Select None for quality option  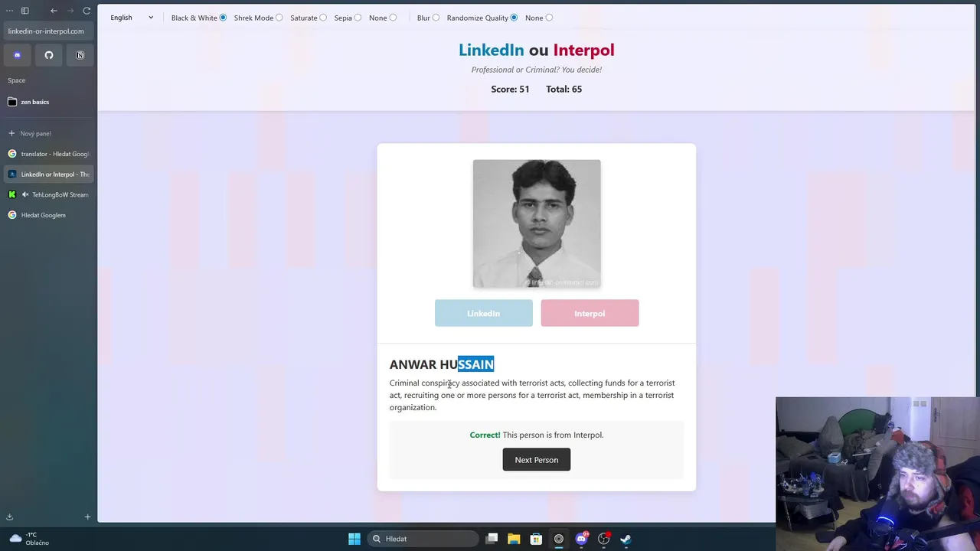click(549, 18)
